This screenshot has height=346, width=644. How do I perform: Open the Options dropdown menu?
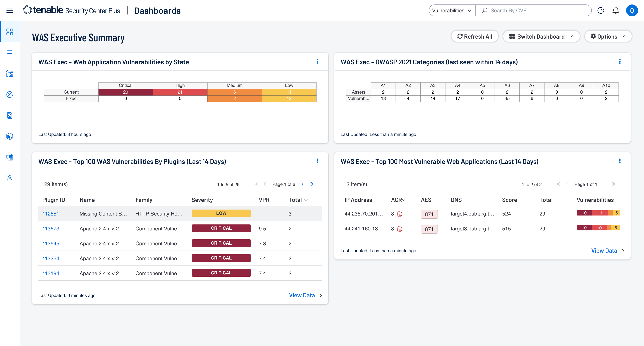click(x=608, y=37)
